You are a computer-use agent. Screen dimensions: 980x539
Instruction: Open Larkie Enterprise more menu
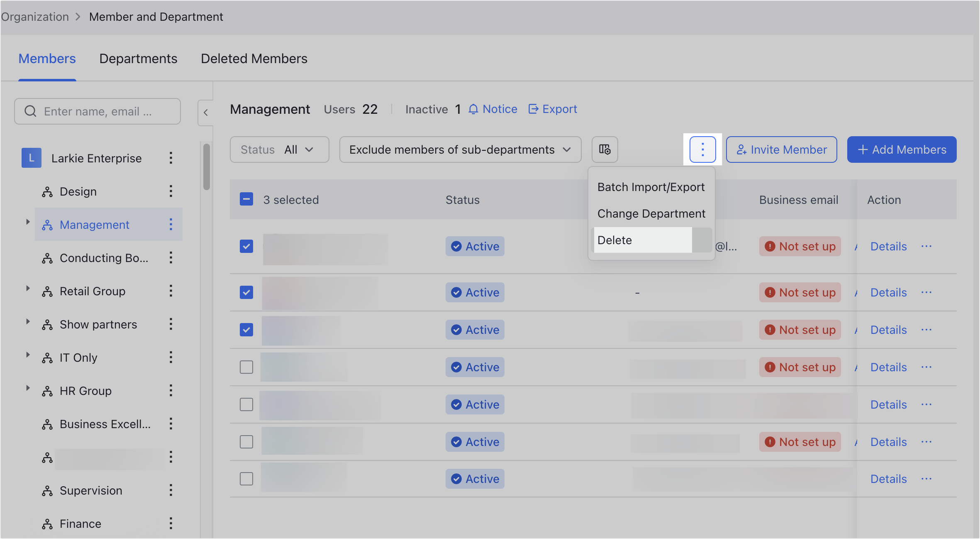[x=171, y=158]
